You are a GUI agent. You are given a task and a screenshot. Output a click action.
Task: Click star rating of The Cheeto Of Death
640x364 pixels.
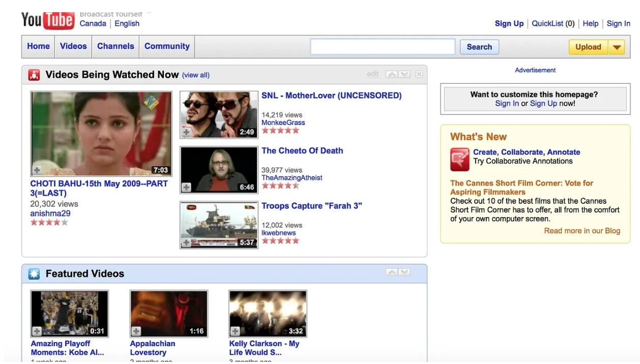(x=281, y=186)
